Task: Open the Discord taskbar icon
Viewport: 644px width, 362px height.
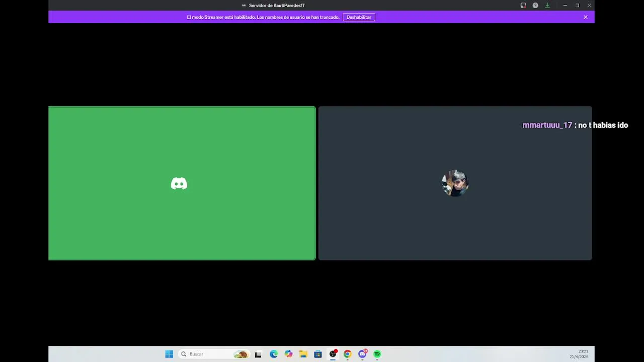Action: click(x=362, y=354)
